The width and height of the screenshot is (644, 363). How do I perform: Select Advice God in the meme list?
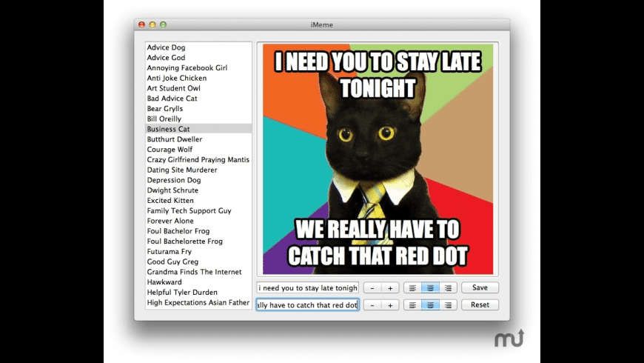click(x=198, y=58)
